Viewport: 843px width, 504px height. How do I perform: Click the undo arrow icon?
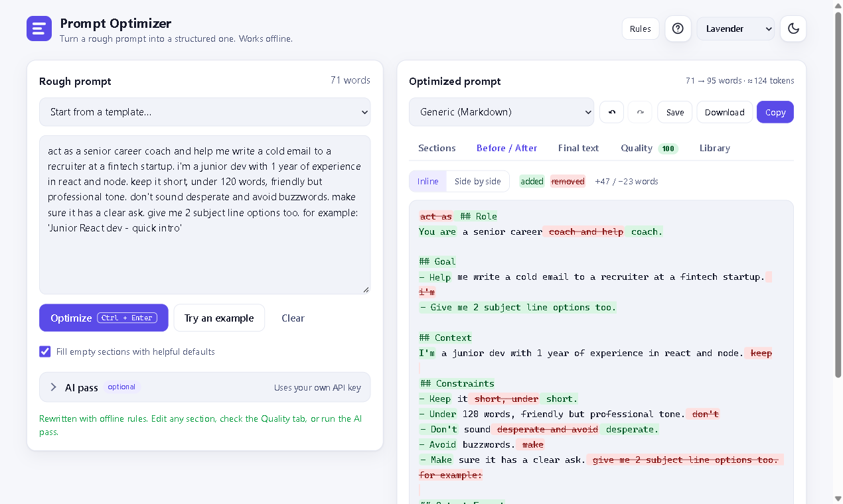click(x=612, y=112)
